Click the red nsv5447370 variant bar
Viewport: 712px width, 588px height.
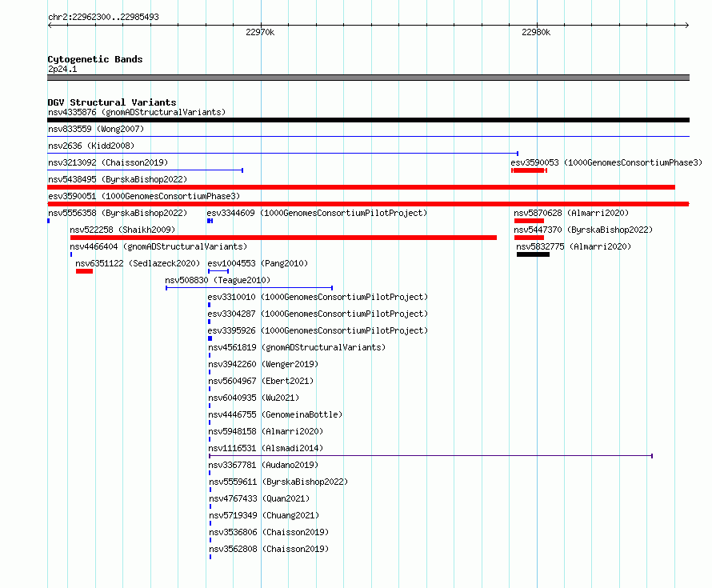pos(529,238)
